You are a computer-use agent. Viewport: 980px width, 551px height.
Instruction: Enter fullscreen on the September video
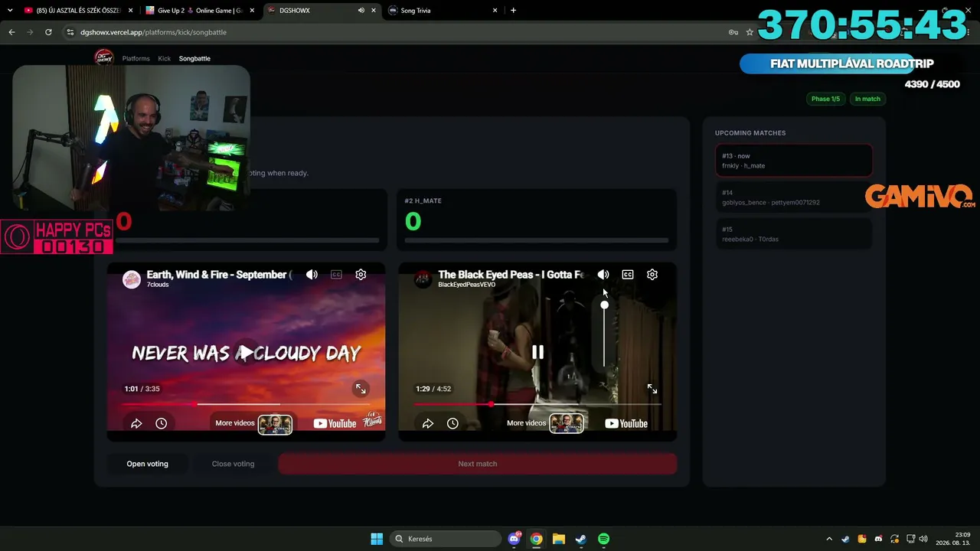coord(361,389)
